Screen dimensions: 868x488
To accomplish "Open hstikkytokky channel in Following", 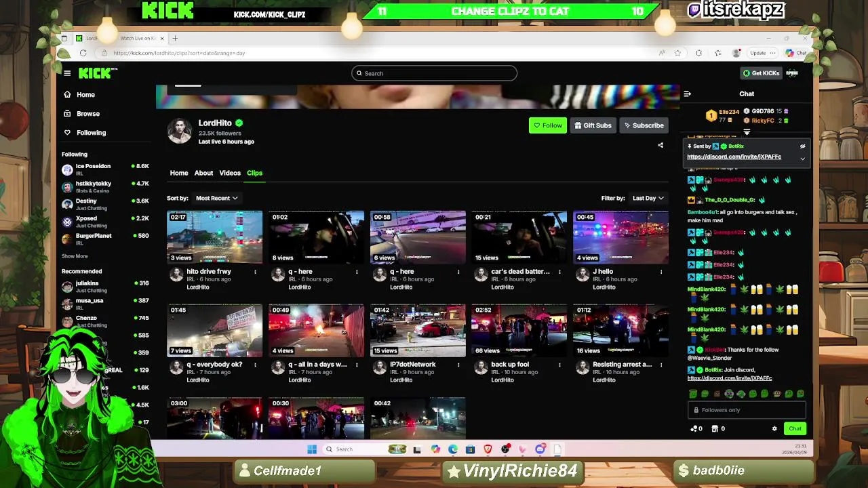I will (105, 187).
